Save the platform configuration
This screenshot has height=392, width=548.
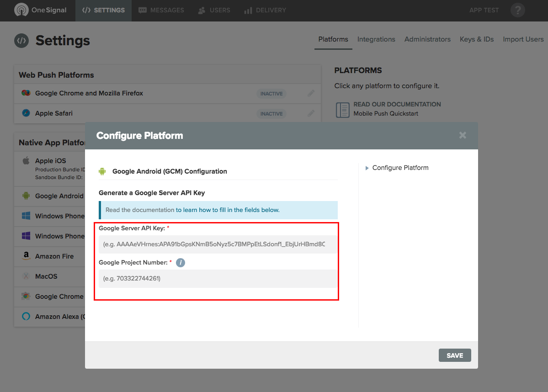(455, 355)
